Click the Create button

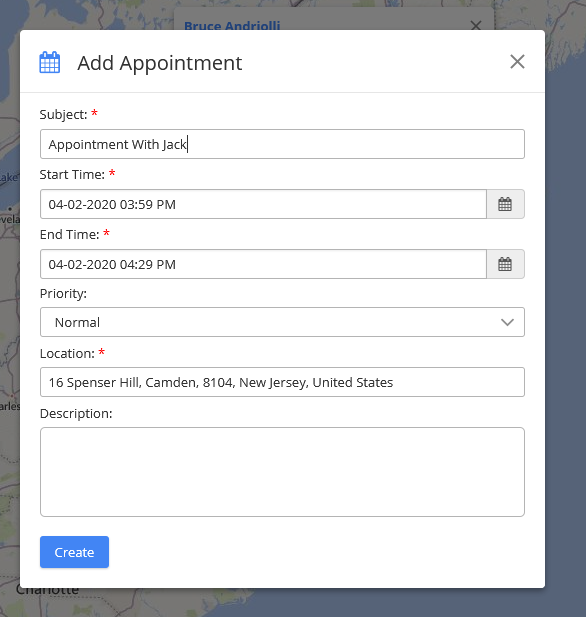coord(74,552)
